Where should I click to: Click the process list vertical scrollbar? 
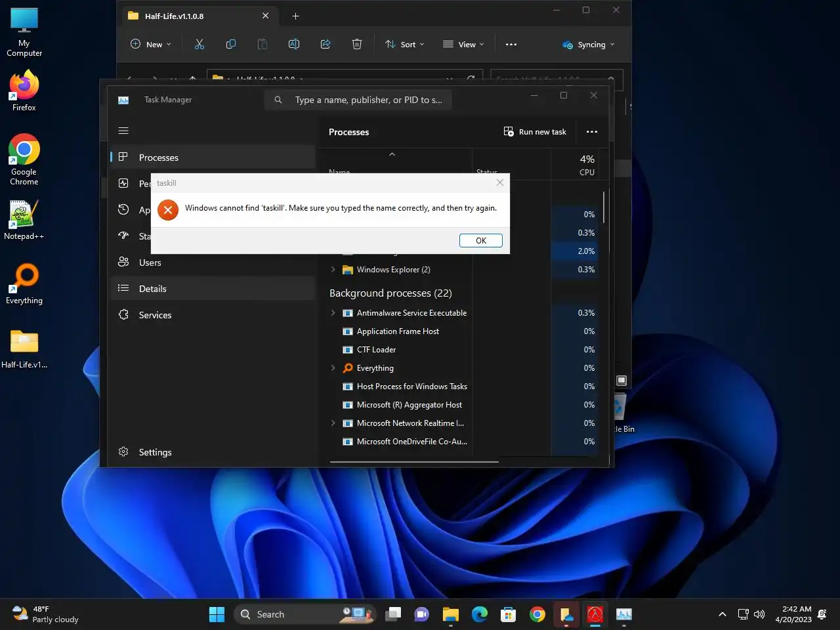coord(604,207)
